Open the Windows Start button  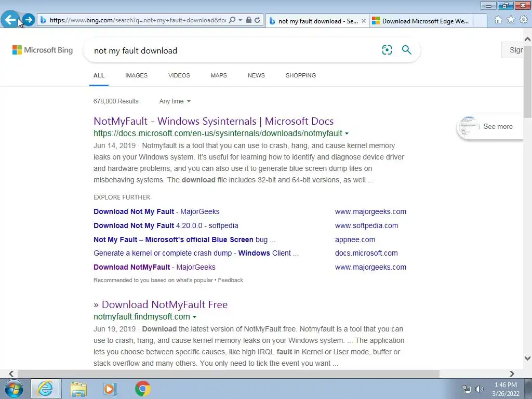click(14, 389)
